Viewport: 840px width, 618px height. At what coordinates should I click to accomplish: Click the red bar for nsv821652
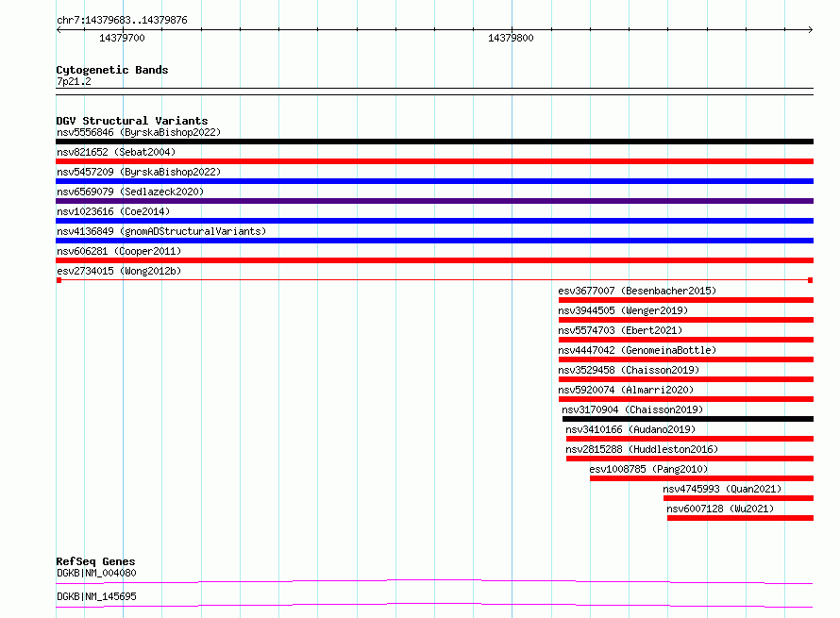coord(434,161)
